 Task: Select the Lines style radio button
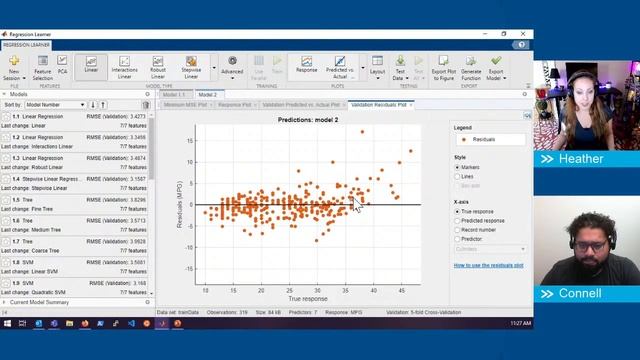coord(457,177)
